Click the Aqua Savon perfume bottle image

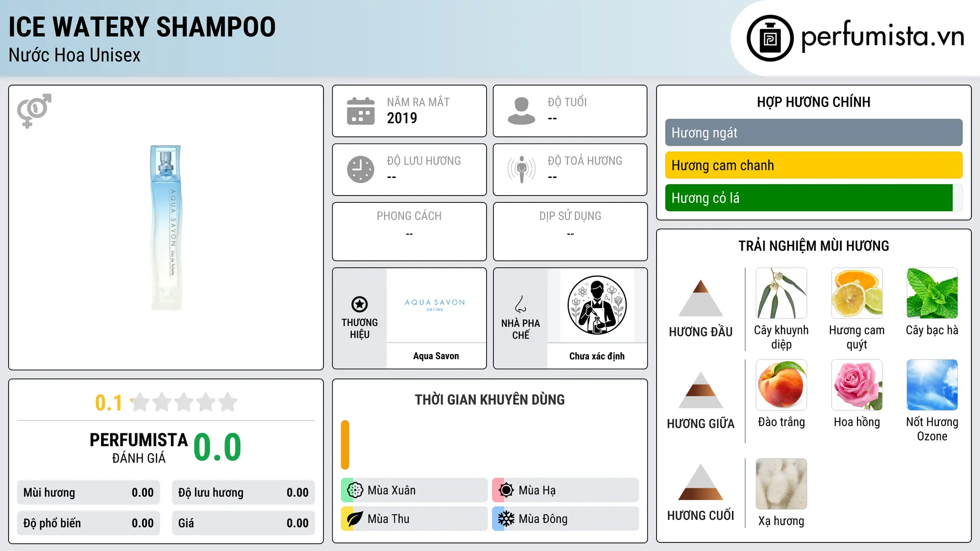[166, 228]
